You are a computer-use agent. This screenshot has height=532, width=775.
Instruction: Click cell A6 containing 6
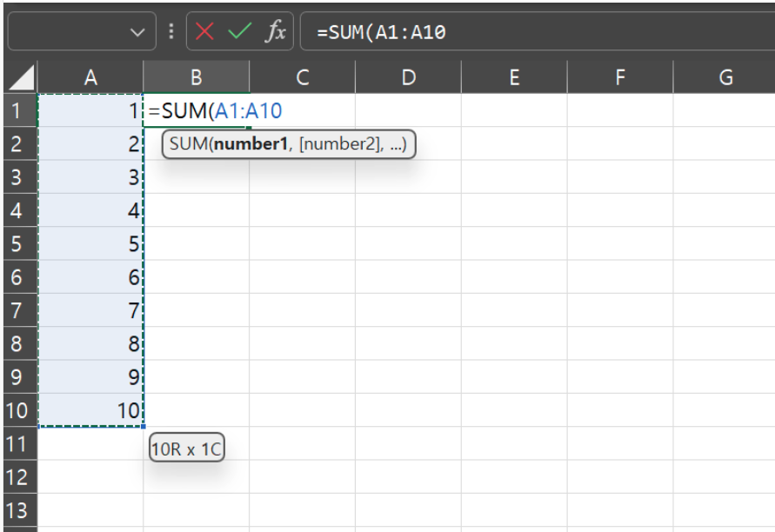click(x=90, y=277)
